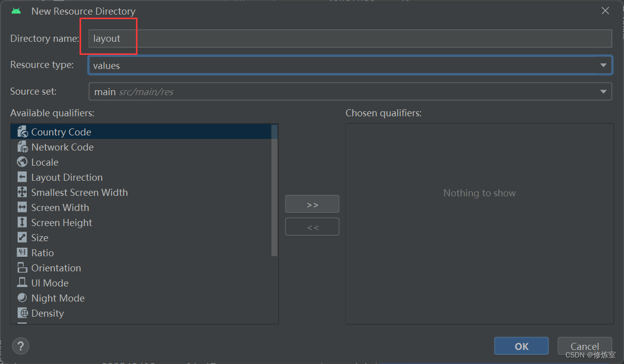The width and height of the screenshot is (624, 364).
Task: Click the Network Code qualifier icon
Action: (x=22, y=147)
